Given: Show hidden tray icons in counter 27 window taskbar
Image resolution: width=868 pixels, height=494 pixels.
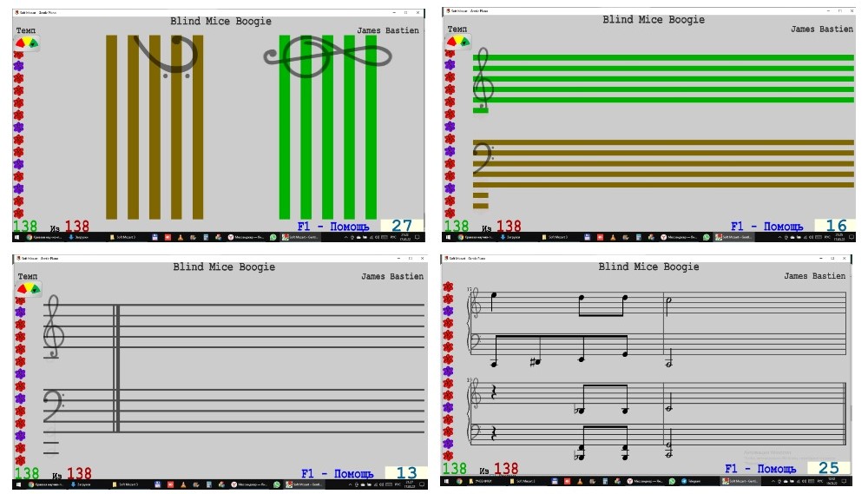Looking at the screenshot, I should 346,237.
